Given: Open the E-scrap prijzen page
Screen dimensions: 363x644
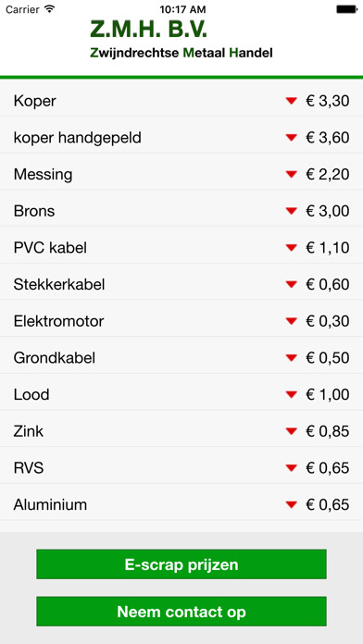Looking at the screenshot, I should [x=181, y=564].
